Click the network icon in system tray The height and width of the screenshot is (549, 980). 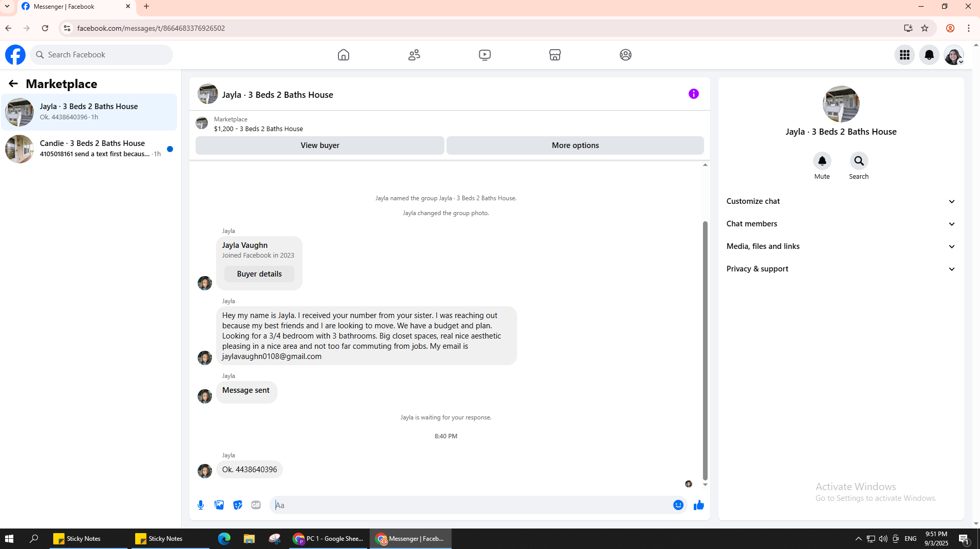(870, 539)
